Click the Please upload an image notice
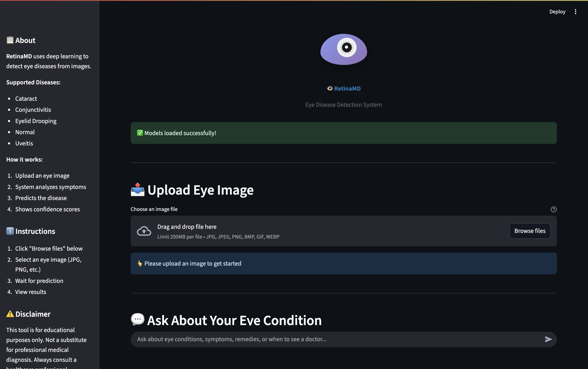The height and width of the screenshot is (369, 588). pyautogui.click(x=343, y=263)
